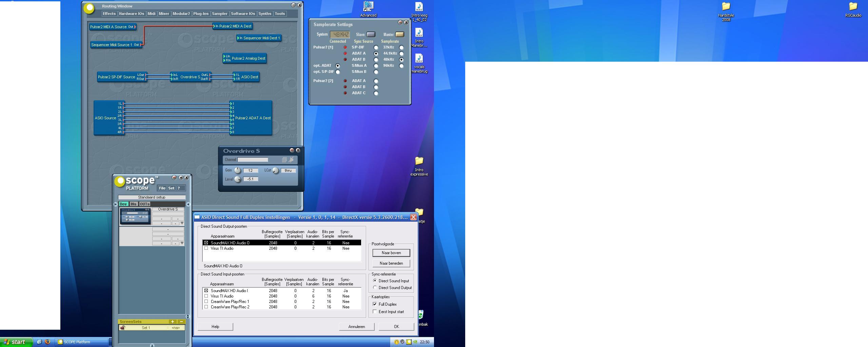
Task: Open the Hardstyle 2008 desktop folder
Action: 726,11
